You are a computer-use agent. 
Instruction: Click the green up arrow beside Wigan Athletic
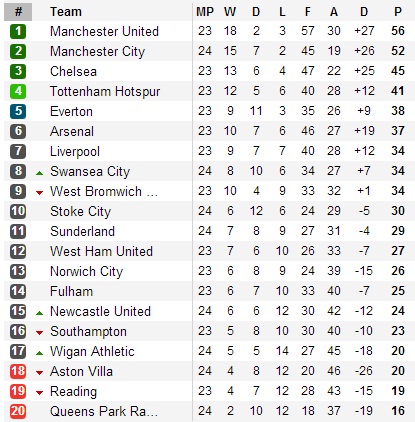click(x=39, y=353)
